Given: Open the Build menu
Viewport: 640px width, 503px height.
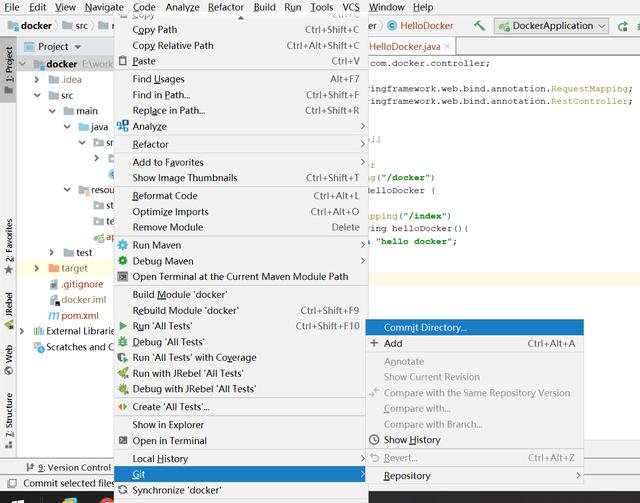Looking at the screenshot, I should click(264, 7).
